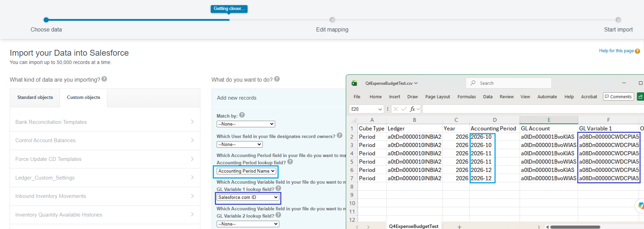This screenshot has height=229, width=644.
Task: Click the Comments button in Excel
Action: point(618,97)
